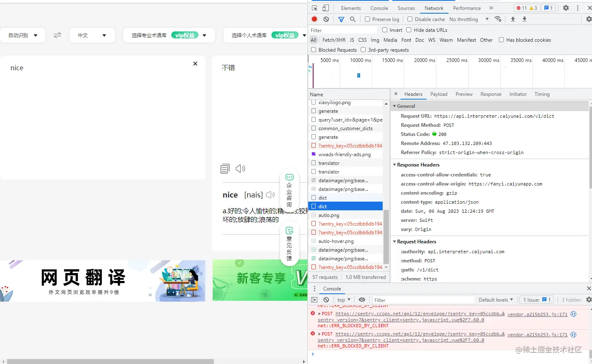
Task: Clear the network log
Action: pos(326,19)
